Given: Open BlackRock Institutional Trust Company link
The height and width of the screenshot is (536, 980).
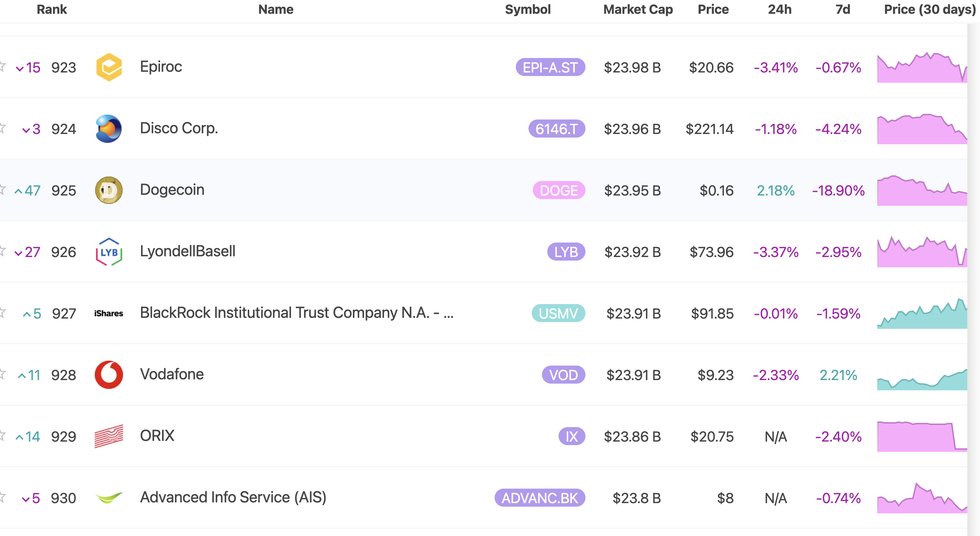Looking at the screenshot, I should 297,313.
